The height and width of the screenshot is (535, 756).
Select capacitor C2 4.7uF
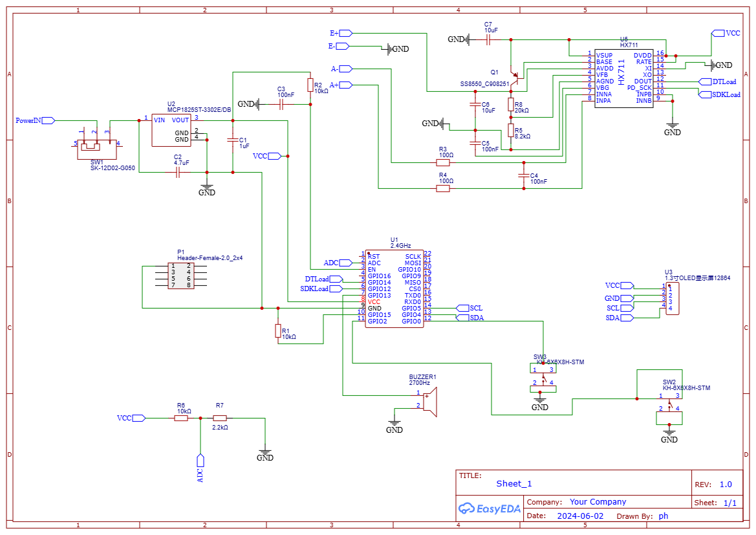point(177,172)
